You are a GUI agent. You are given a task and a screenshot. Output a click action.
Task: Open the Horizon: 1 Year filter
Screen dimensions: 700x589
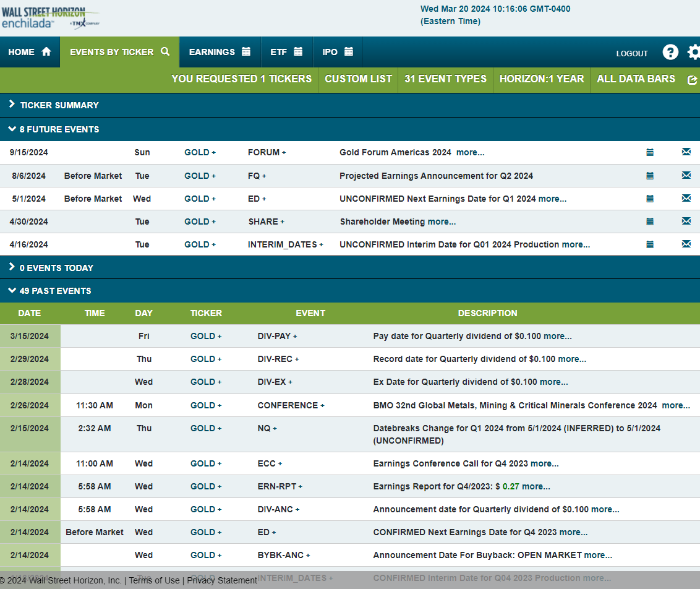pos(541,79)
